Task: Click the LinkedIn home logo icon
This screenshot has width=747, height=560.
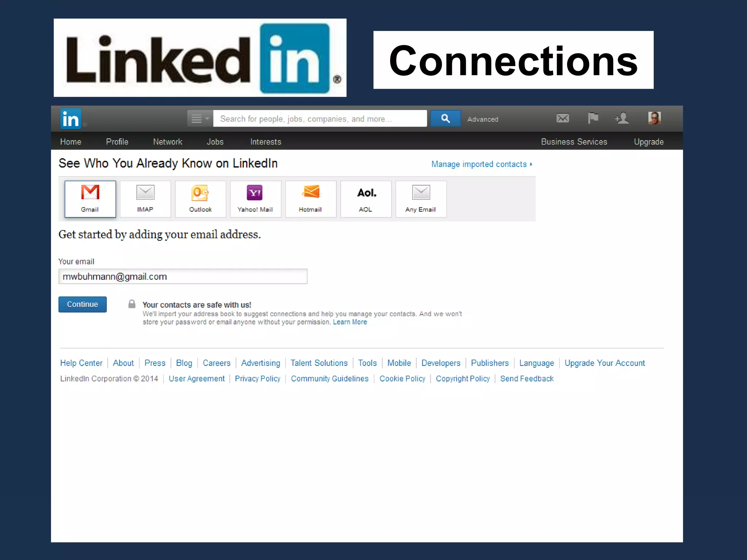Action: pyautogui.click(x=70, y=119)
